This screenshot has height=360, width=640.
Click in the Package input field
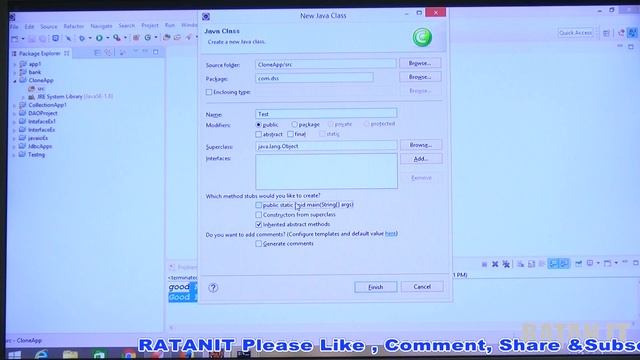tap(314, 78)
